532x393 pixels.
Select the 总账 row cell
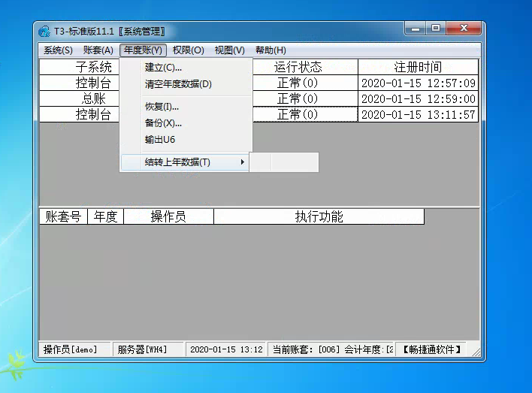(x=80, y=98)
